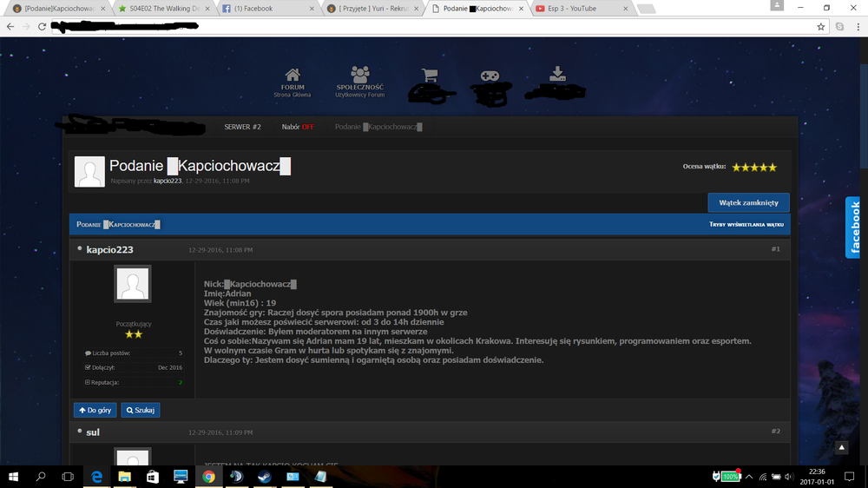868x488 pixels.
Task: Open post #2 permalink
Action: click(x=775, y=431)
